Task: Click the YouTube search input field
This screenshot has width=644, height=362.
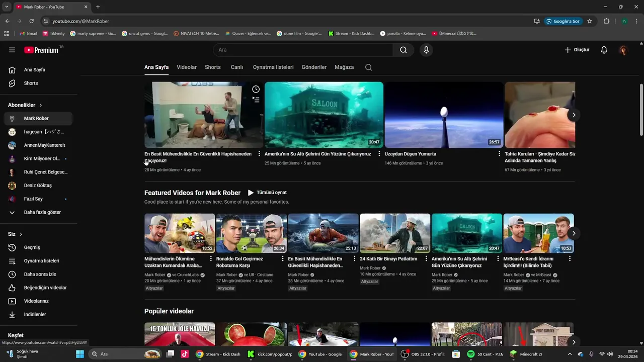Action: pyautogui.click(x=303, y=50)
